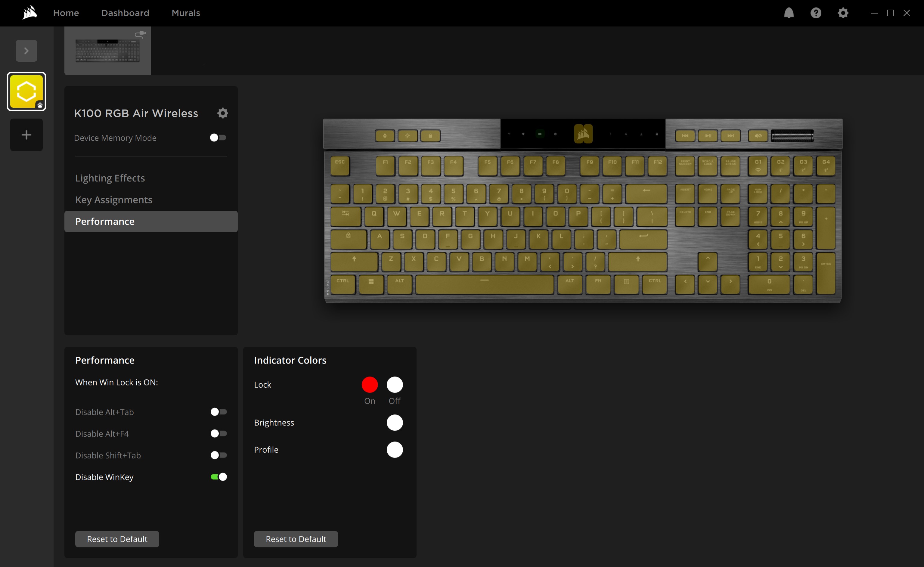Change the Profile indicator color swatch

(395, 450)
